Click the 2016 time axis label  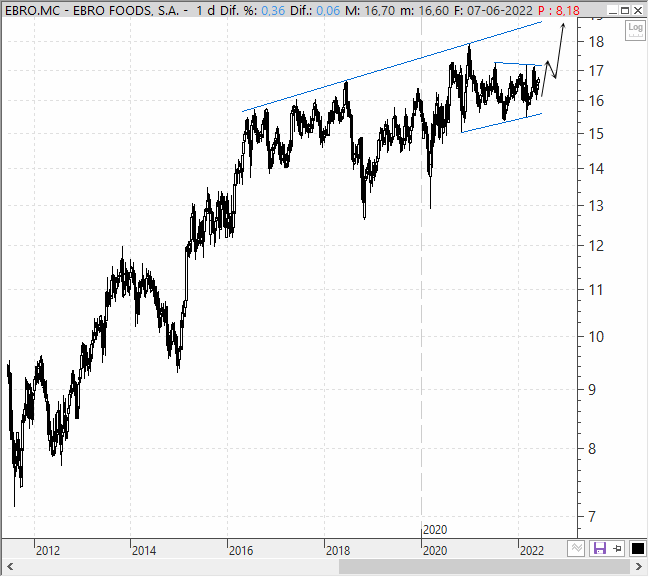(x=241, y=551)
